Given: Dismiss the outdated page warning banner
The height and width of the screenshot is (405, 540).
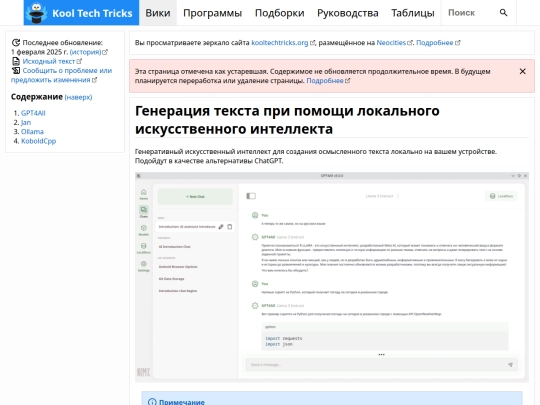Looking at the screenshot, I should tap(522, 71).
